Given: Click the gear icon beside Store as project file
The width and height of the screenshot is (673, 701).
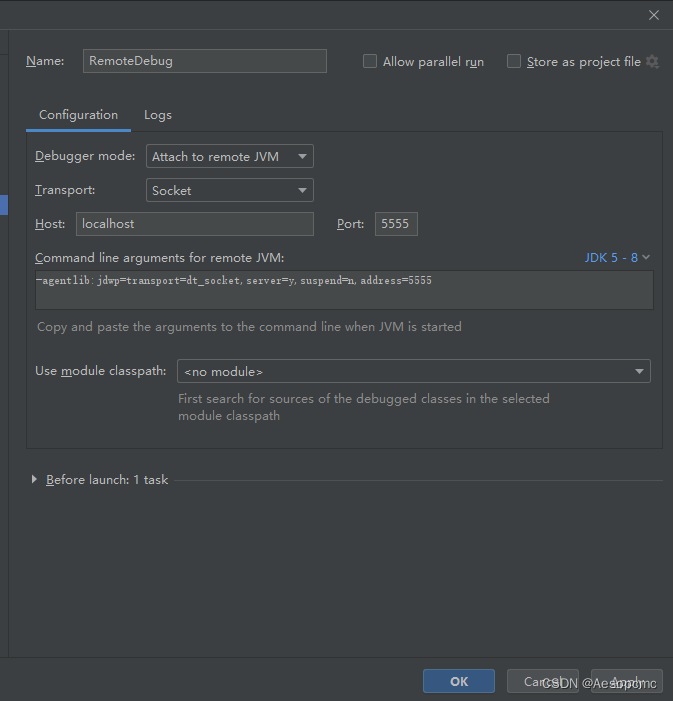Looking at the screenshot, I should click(x=653, y=62).
